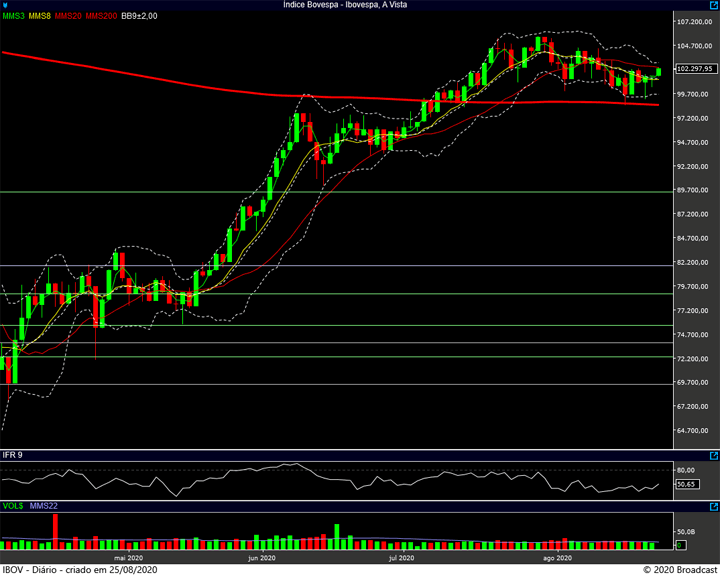Viewport: 720px width, 575px height.
Task: Click the 89.700,00 green horizontal support line
Action: (300, 191)
